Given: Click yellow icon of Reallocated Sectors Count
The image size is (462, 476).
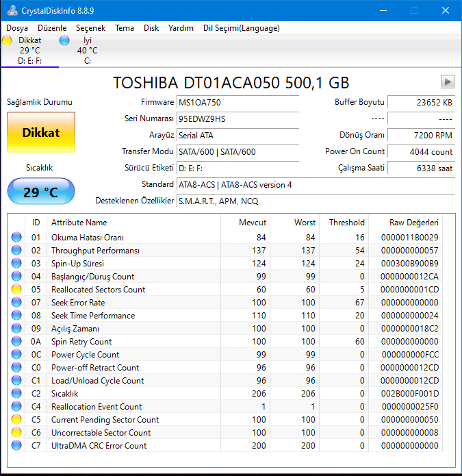Looking at the screenshot, I should point(16,289).
